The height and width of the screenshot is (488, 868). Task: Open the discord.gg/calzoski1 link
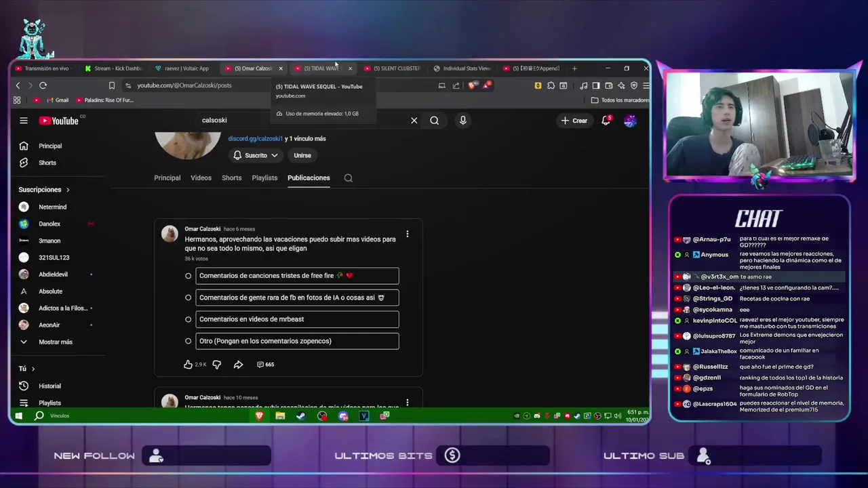(255, 138)
